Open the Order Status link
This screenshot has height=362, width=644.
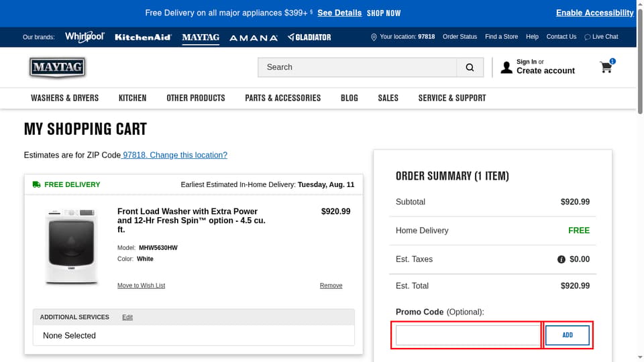(x=460, y=37)
